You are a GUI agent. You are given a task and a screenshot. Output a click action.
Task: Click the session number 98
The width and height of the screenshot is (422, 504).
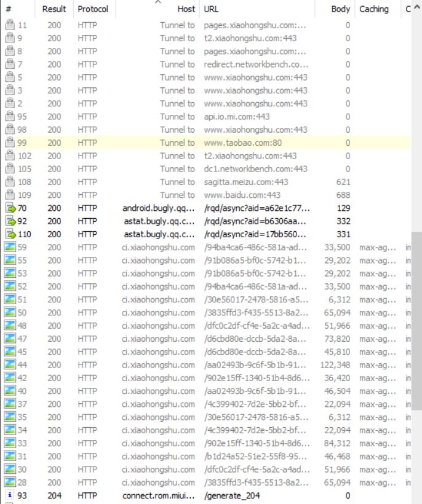click(22, 130)
